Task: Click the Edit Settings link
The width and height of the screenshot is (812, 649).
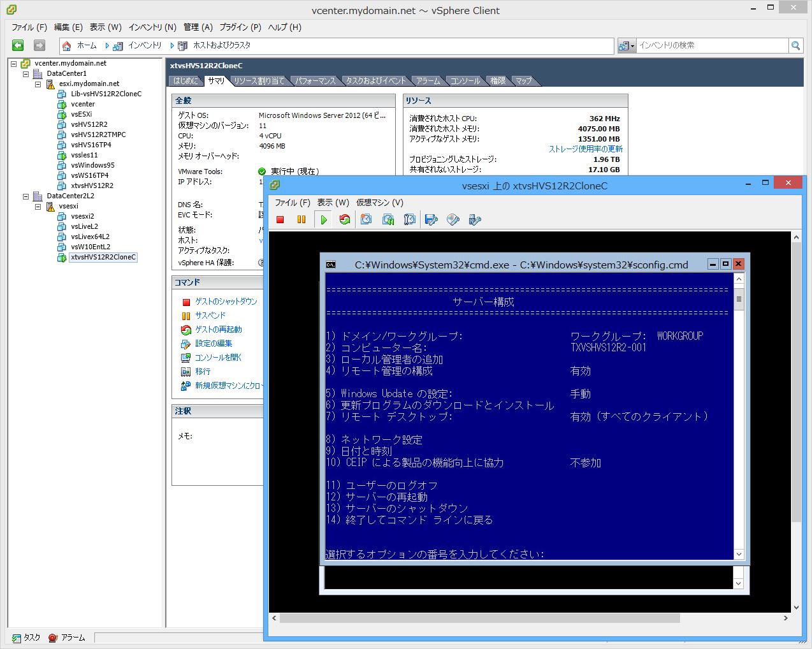Action: tap(214, 344)
